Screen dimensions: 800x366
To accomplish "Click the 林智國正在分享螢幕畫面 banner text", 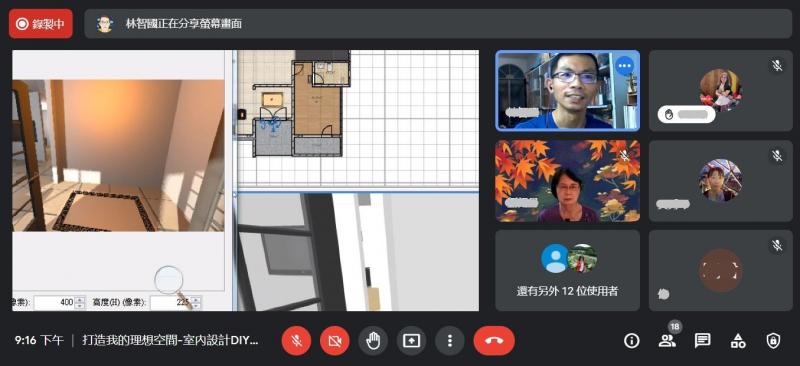I will click(x=184, y=23).
